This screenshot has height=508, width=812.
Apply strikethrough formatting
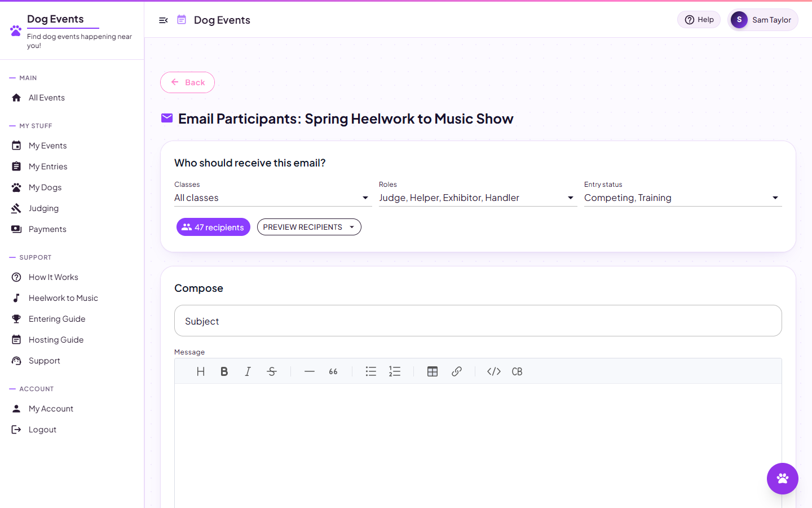[272, 371]
